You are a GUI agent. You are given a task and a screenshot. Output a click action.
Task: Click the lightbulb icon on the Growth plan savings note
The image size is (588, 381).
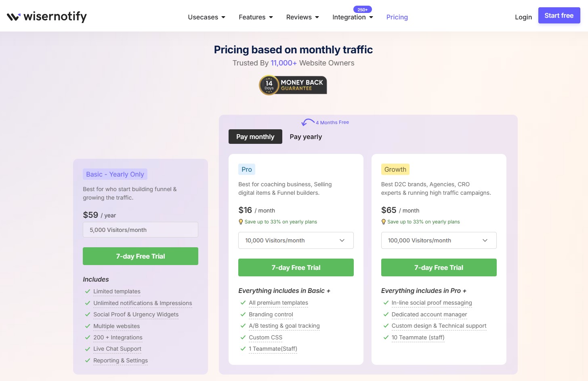383,221
